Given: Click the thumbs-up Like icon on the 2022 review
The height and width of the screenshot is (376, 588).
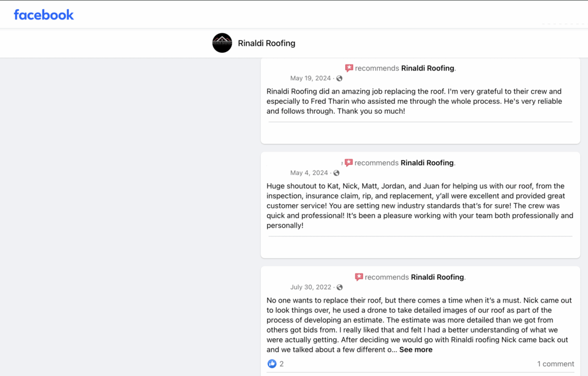Looking at the screenshot, I should pos(271,363).
